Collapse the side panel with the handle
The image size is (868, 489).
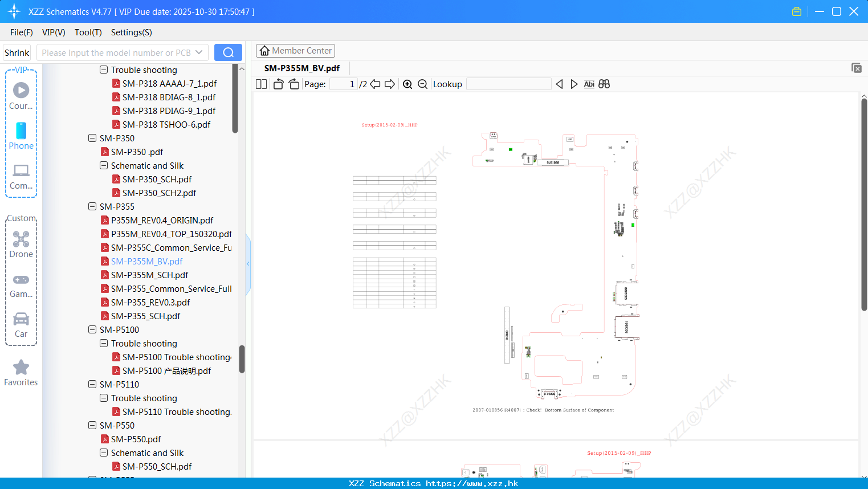click(x=248, y=264)
